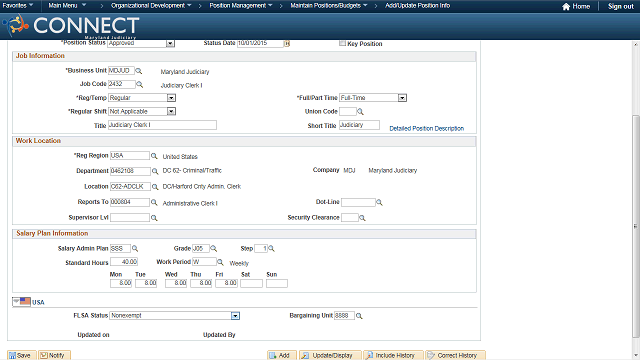
Task: Click the Department input field
Action: tap(130, 171)
